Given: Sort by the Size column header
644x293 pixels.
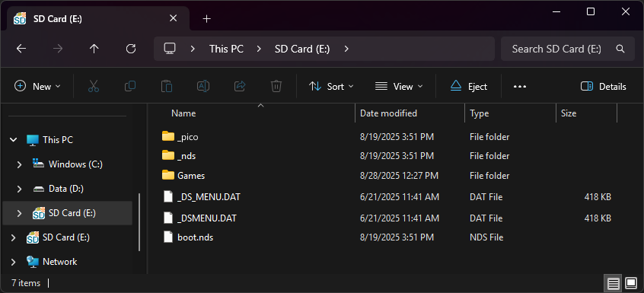Looking at the screenshot, I should click(569, 113).
